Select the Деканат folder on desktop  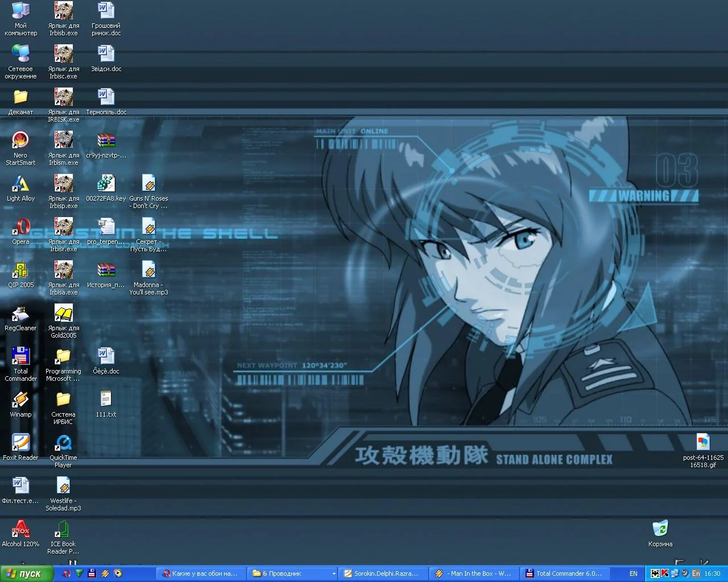point(20,102)
